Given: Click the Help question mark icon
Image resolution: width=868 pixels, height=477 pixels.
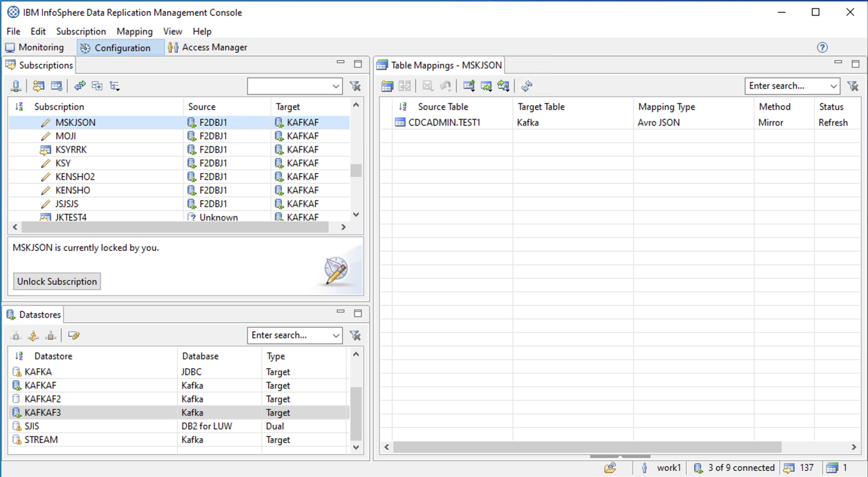Looking at the screenshot, I should (822, 48).
